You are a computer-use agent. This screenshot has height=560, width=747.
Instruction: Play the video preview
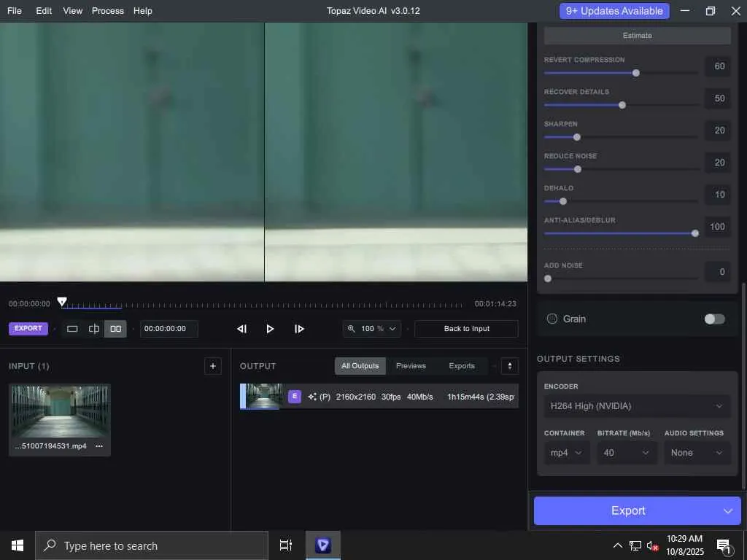click(270, 329)
